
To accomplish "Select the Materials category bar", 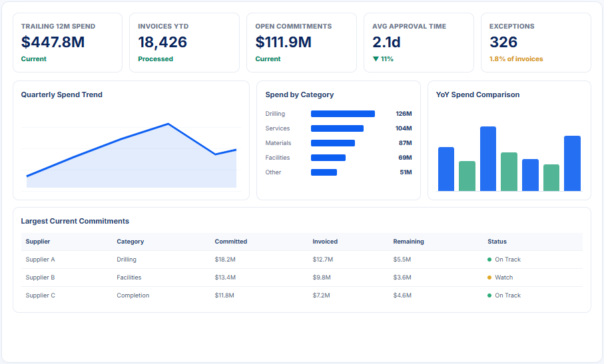I will [333, 143].
